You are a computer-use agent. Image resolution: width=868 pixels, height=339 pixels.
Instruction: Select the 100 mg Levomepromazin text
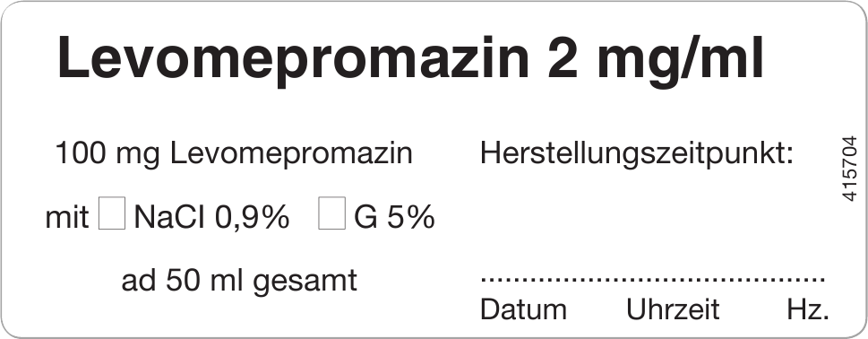(x=234, y=153)
